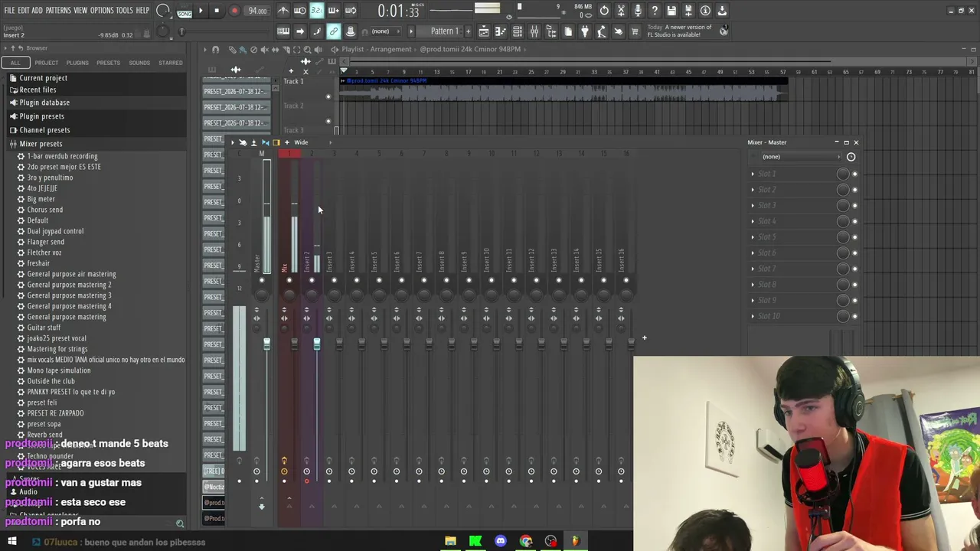Collapse the Mixer presets folder
Image resolution: width=980 pixels, height=551 pixels.
[x=41, y=144]
